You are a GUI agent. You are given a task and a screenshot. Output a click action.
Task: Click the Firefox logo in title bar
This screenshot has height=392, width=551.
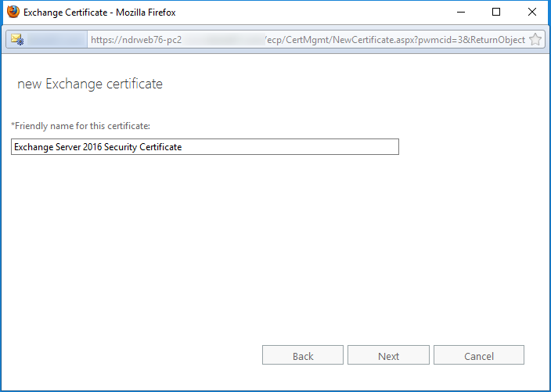point(13,12)
